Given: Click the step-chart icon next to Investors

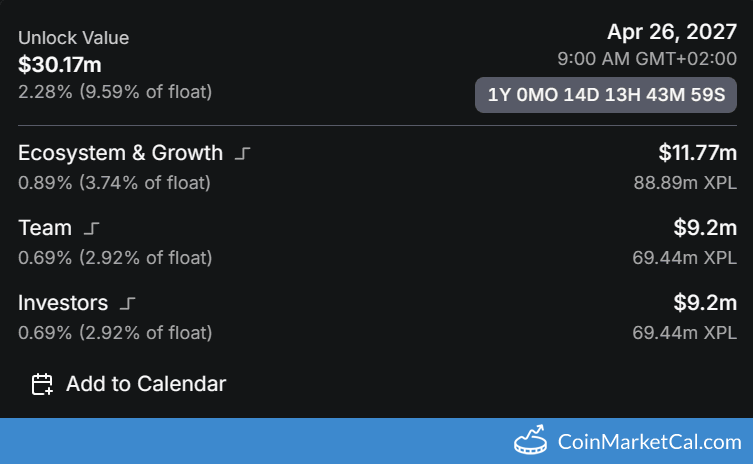Looking at the screenshot, I should pos(127,303).
